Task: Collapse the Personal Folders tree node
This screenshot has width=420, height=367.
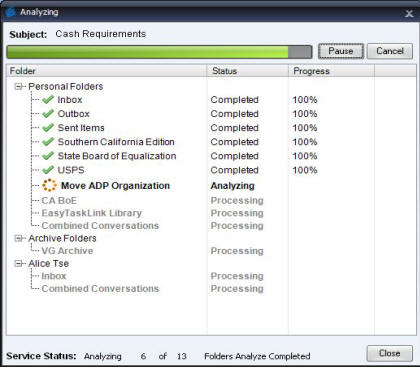Action: (18, 87)
